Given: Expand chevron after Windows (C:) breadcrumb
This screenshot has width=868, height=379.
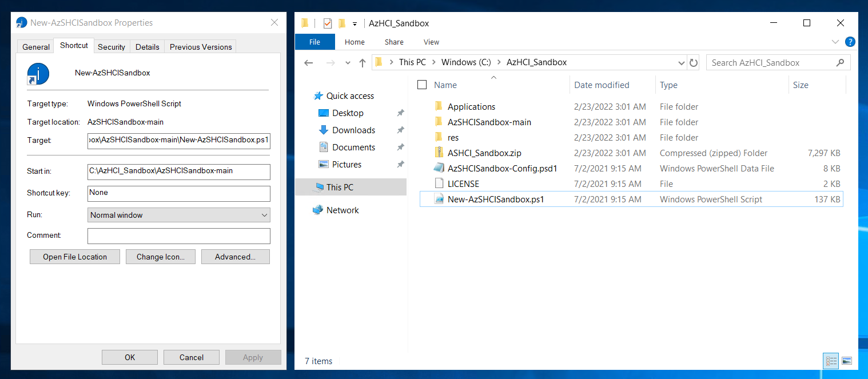Looking at the screenshot, I should click(x=499, y=62).
